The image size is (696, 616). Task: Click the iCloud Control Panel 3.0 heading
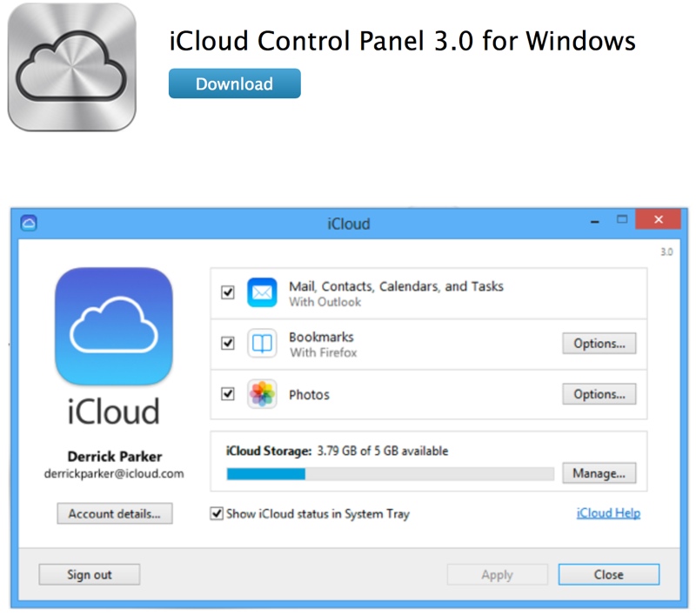click(402, 41)
